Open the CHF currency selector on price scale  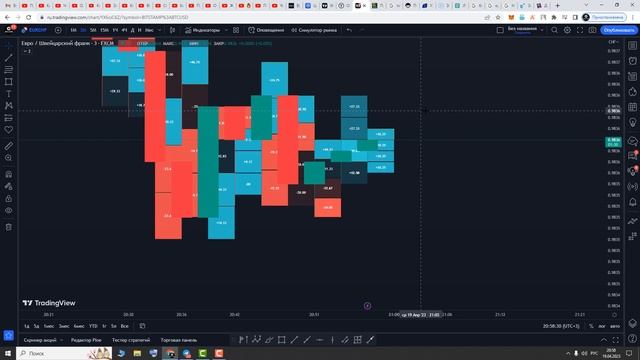[613, 42]
